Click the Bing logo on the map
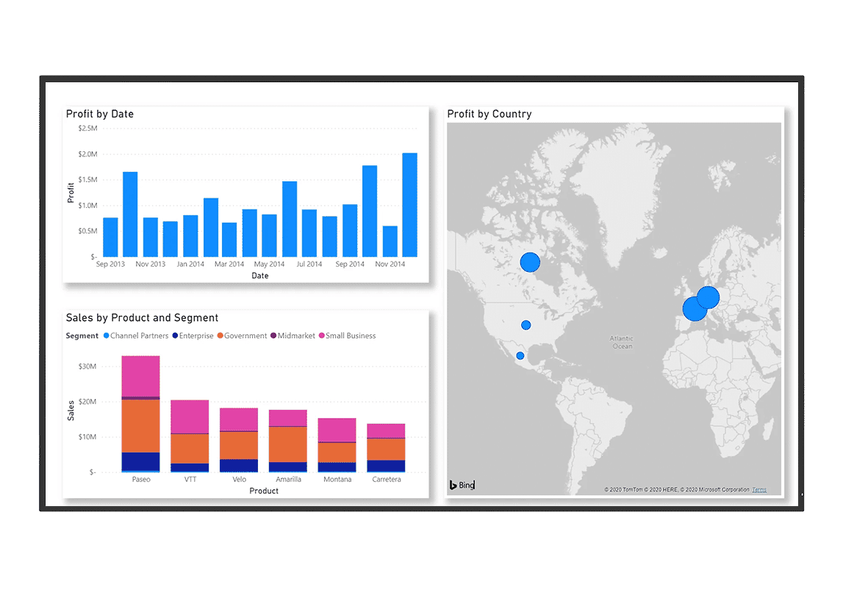The width and height of the screenshot is (868, 595). pyautogui.click(x=462, y=485)
